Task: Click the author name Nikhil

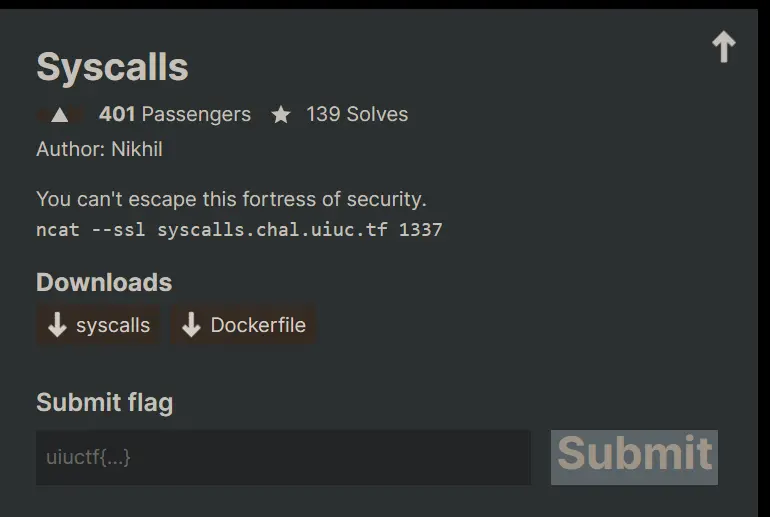Action: [x=136, y=149]
